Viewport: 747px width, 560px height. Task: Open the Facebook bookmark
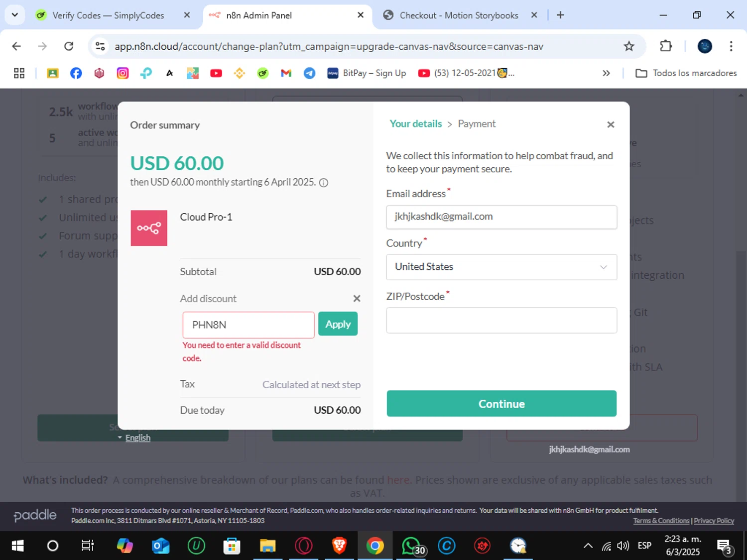[76, 73]
